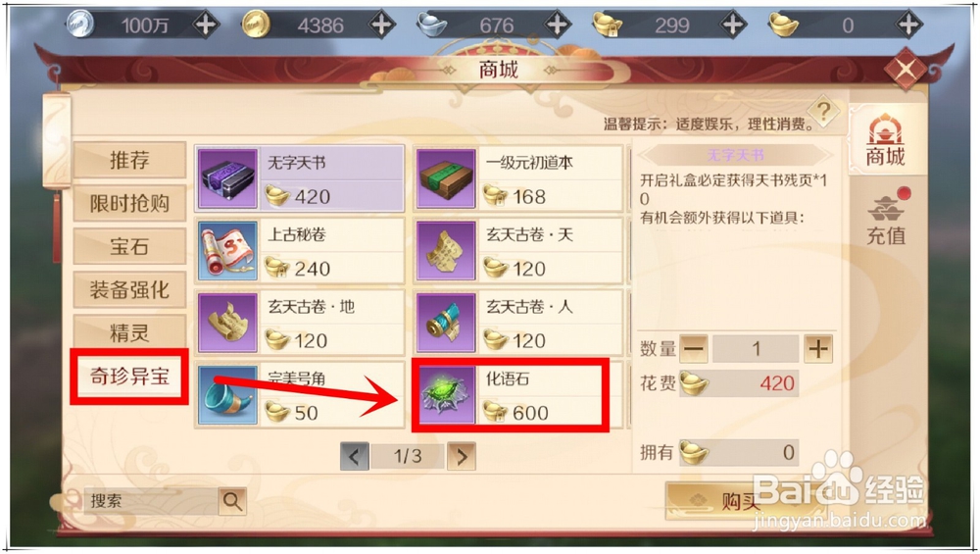Select the 化语石 green stone item
Viewport: 980px width, 554px height.
pyautogui.click(x=518, y=395)
